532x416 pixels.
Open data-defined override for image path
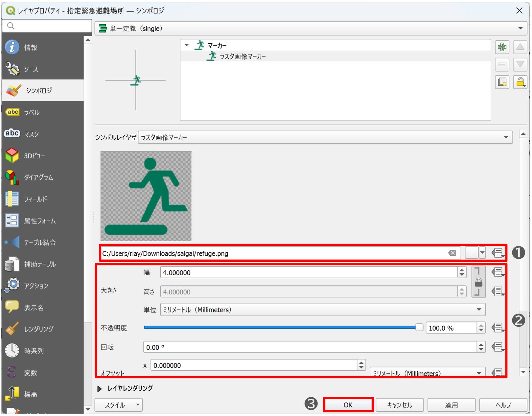(498, 253)
